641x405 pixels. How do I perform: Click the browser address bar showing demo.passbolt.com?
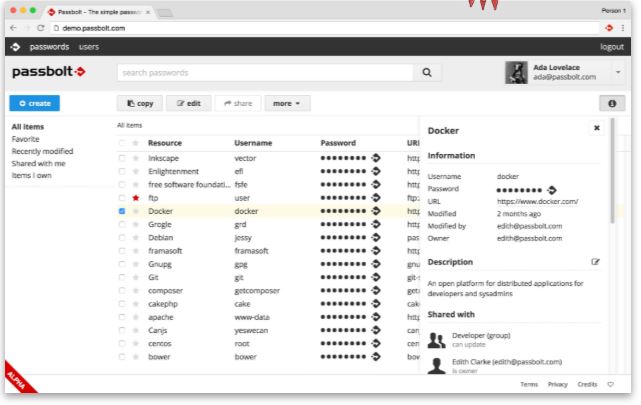pos(325,28)
